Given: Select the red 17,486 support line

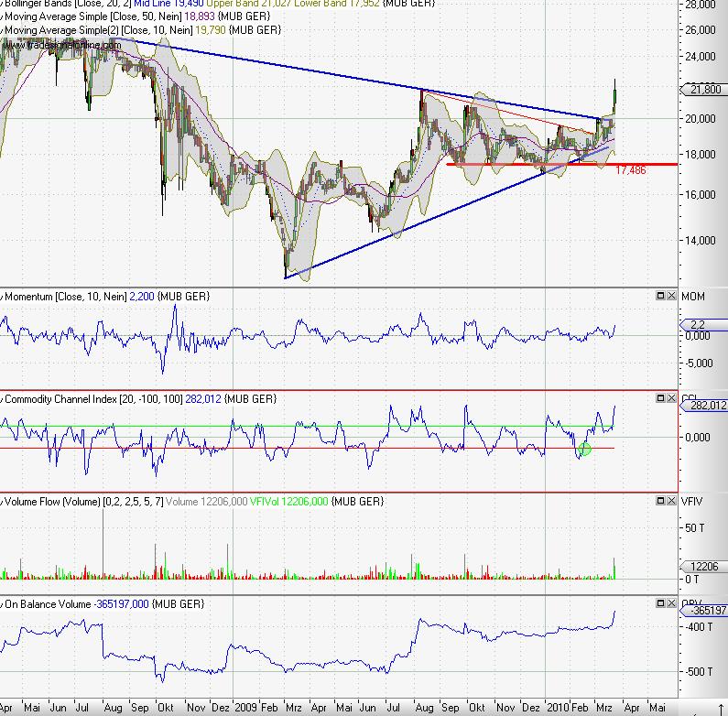Looking at the screenshot, I should (x=513, y=164).
